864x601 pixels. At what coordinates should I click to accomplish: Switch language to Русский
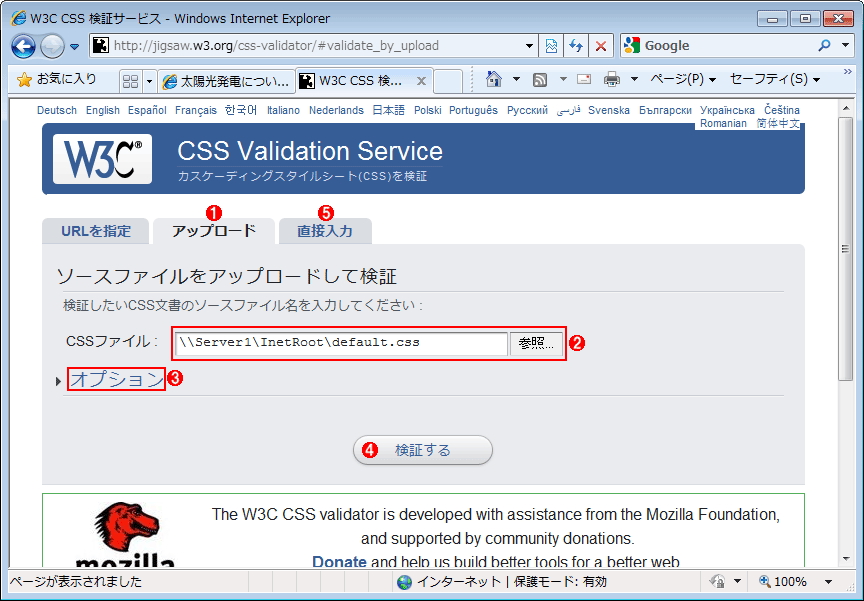click(527, 110)
